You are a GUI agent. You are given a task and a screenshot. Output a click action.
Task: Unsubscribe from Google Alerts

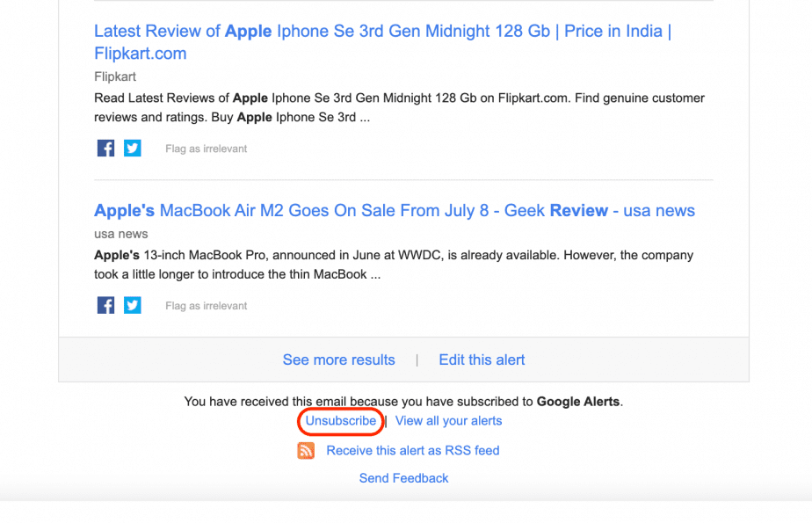(x=340, y=421)
